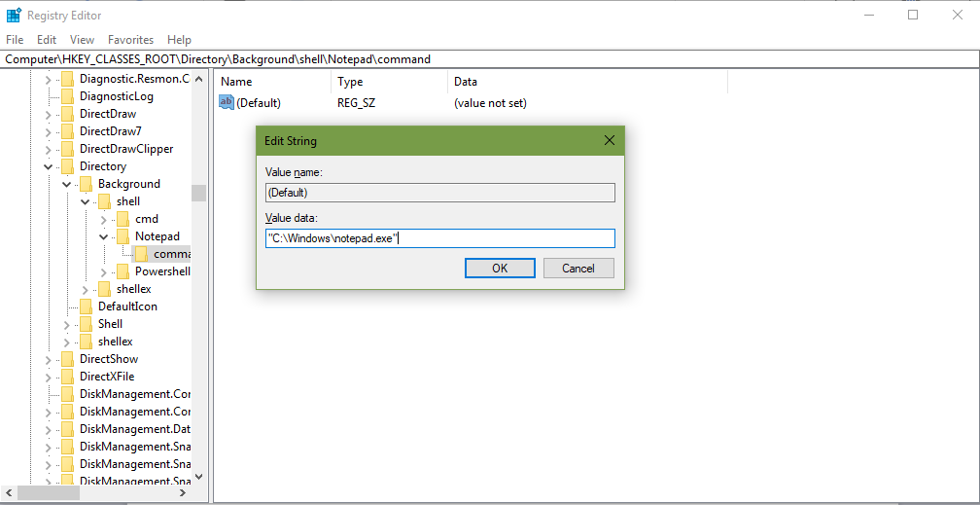Image resolution: width=980 pixels, height=505 pixels.
Task: Click the registry path address bar
Action: 490,59
